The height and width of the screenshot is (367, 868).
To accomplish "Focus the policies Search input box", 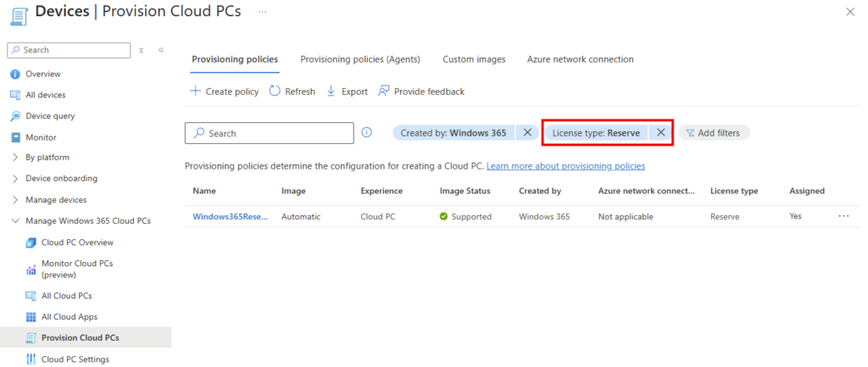I will coord(269,133).
